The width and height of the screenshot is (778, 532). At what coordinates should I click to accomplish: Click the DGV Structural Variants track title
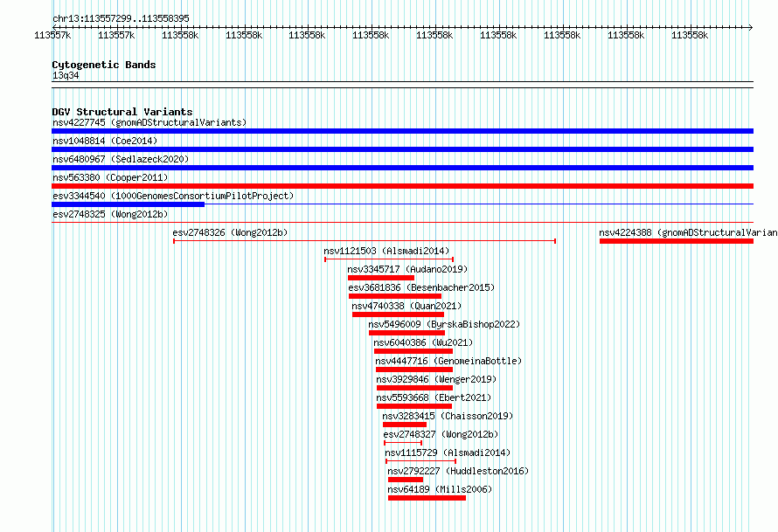click(122, 112)
